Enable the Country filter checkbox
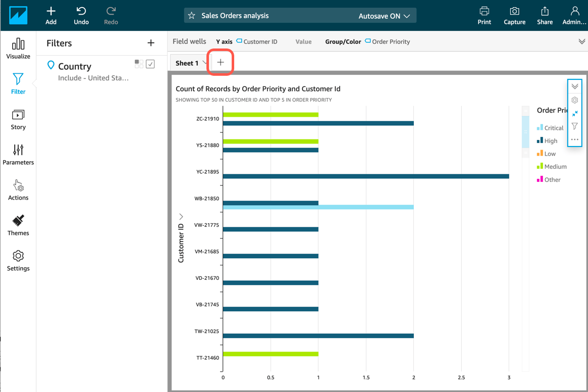Viewport: 588px width, 392px height. (150, 63)
